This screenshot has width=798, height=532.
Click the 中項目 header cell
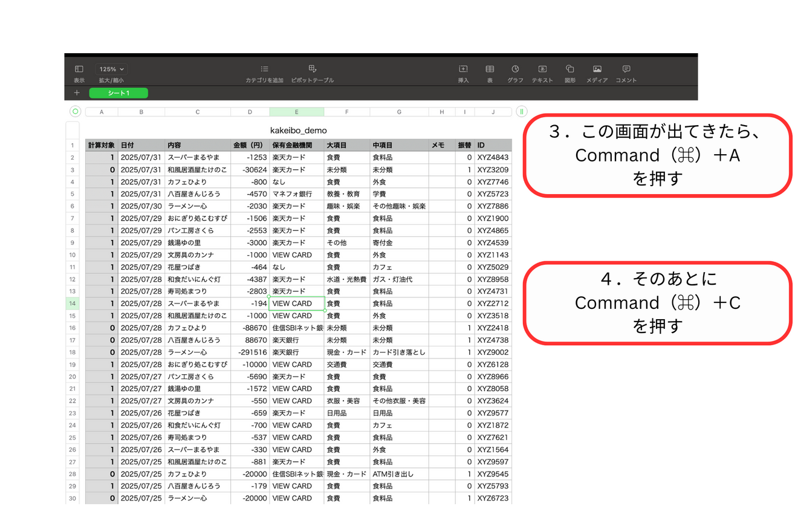[399, 145]
